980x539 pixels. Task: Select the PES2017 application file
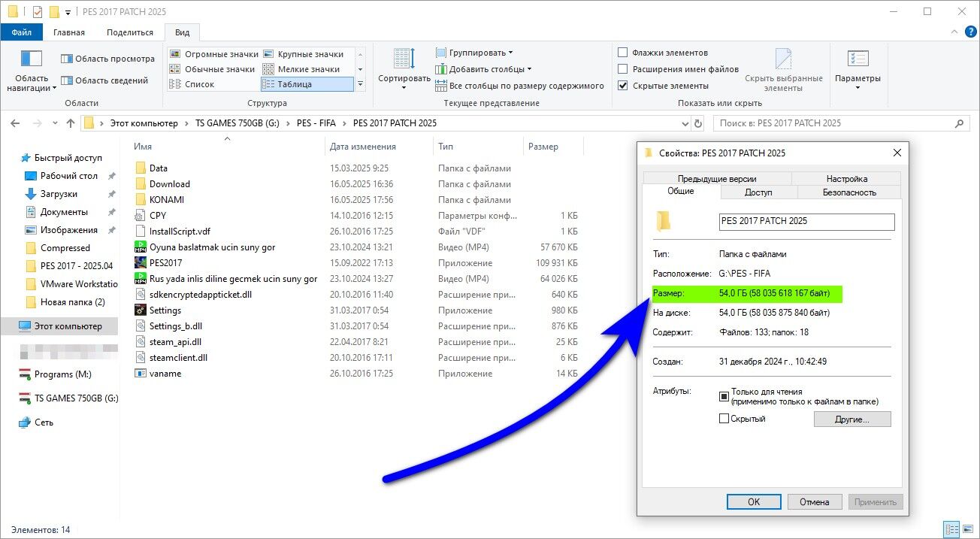[x=165, y=263]
